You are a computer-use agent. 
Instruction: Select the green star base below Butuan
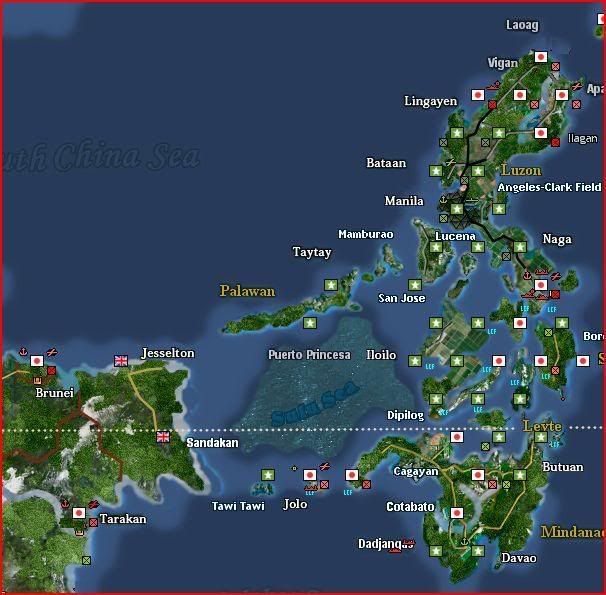pyautogui.click(x=520, y=475)
